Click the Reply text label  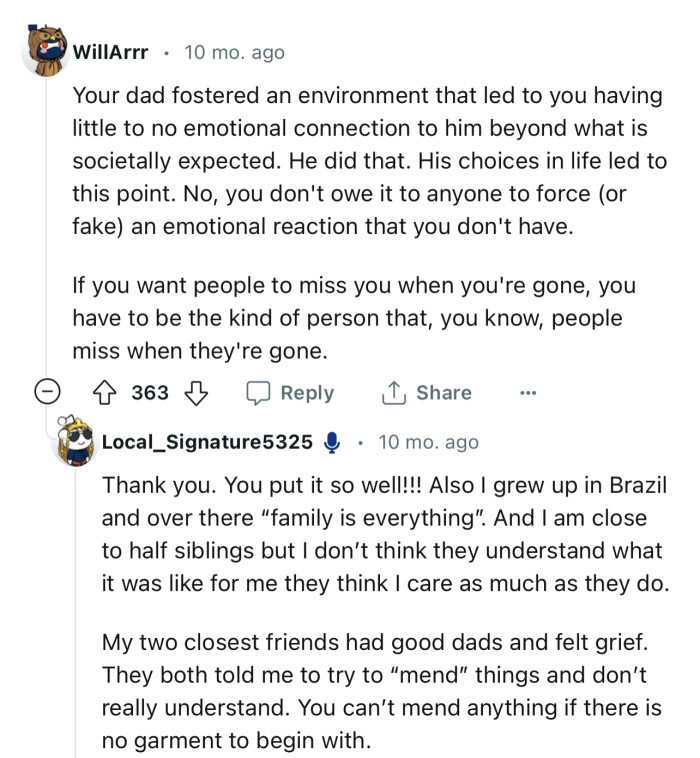(x=307, y=393)
